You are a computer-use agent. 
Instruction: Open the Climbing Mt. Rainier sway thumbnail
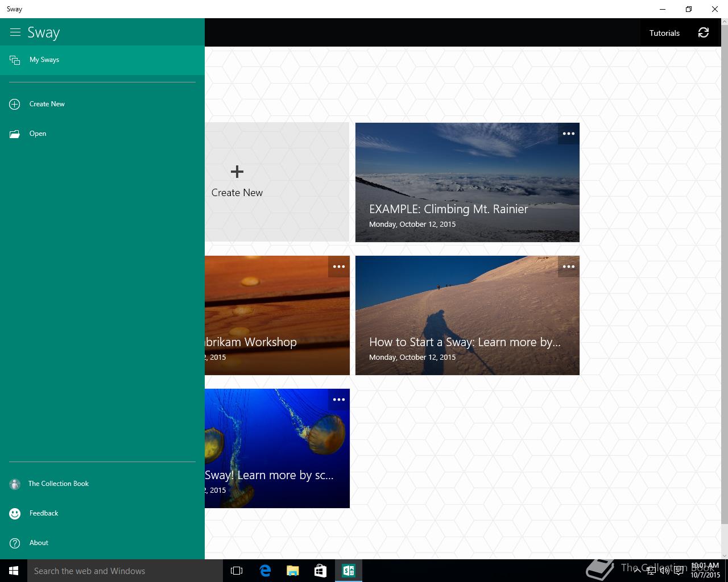pos(468,182)
